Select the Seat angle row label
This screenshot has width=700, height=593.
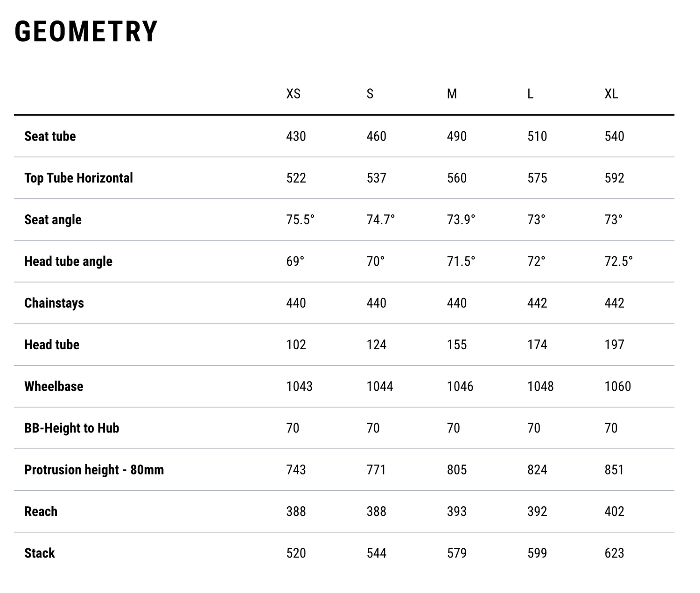(53, 219)
